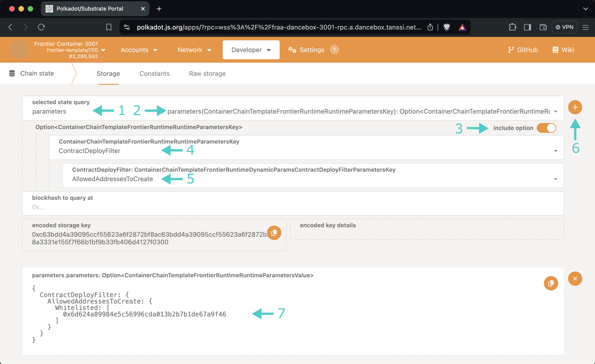This screenshot has height=364, width=595.
Task: Reload the page
Action: 41,27
